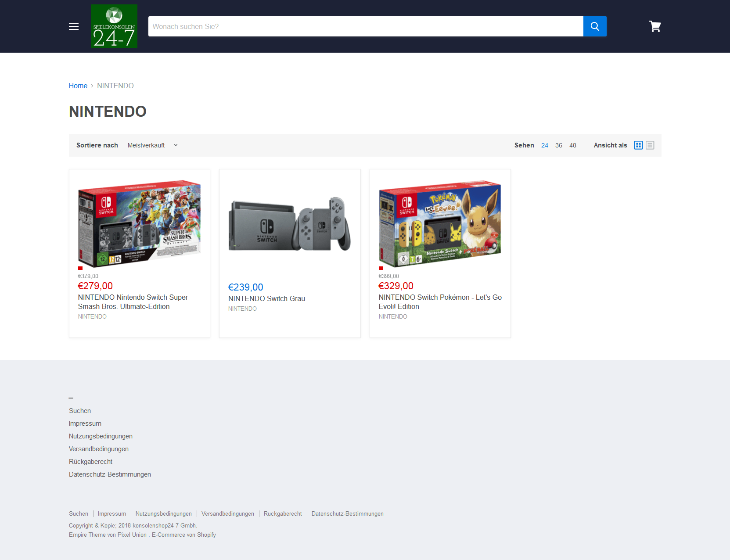
Task: Click the €329,00 sale price
Action: 396,286
